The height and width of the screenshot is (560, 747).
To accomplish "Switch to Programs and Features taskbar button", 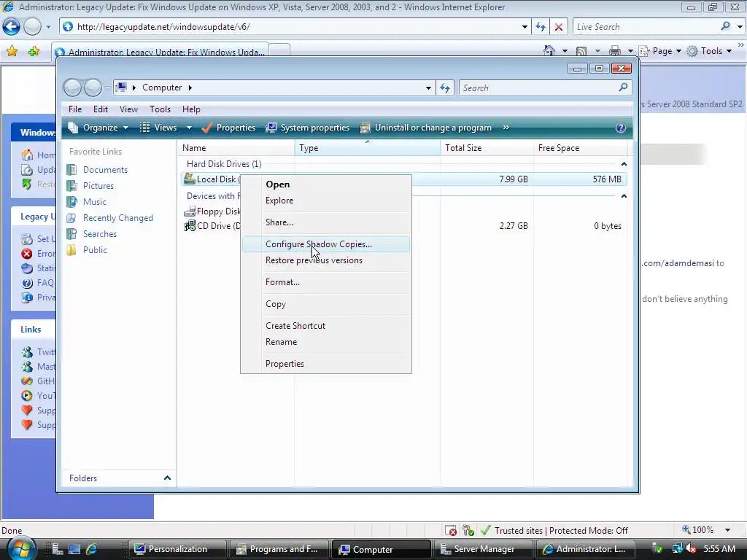I will (x=279, y=549).
